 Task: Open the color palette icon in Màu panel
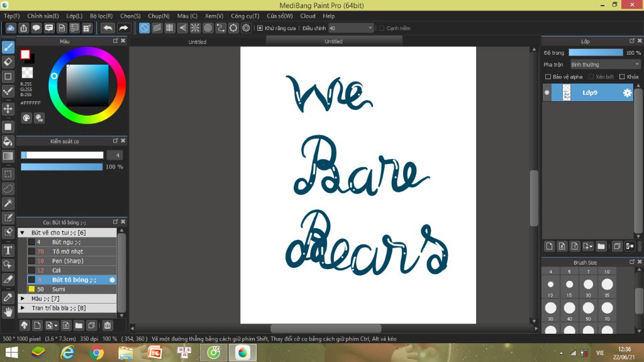(26, 118)
